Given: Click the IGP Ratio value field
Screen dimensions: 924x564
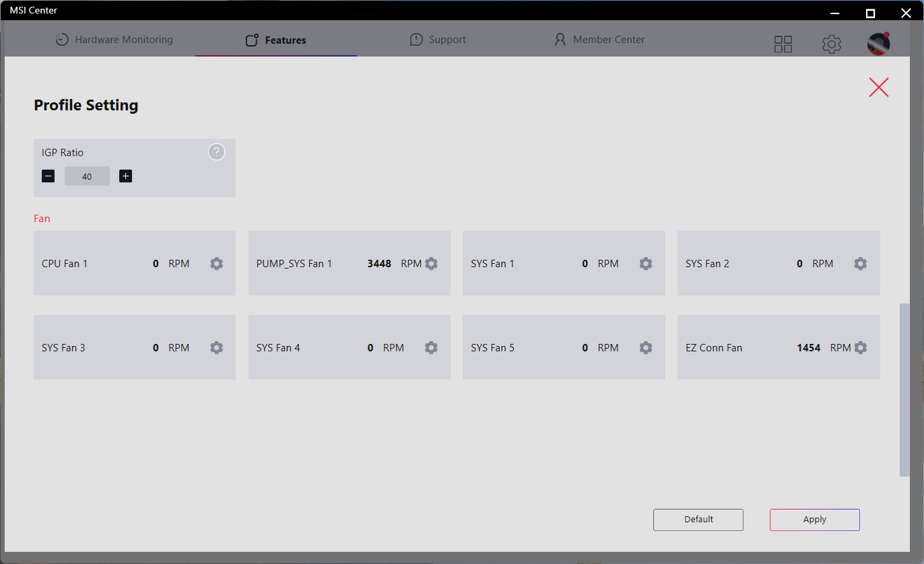Looking at the screenshot, I should (87, 176).
